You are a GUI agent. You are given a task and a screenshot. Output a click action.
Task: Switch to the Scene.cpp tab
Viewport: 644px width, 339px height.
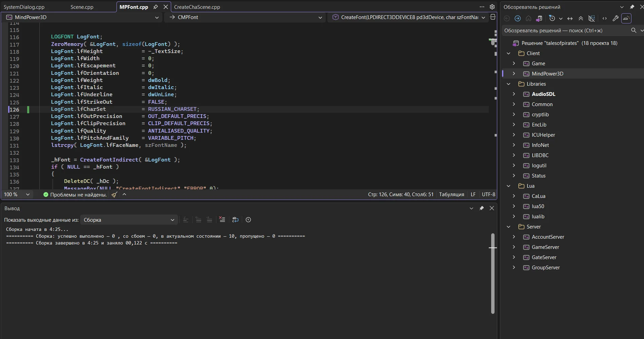pos(82,7)
